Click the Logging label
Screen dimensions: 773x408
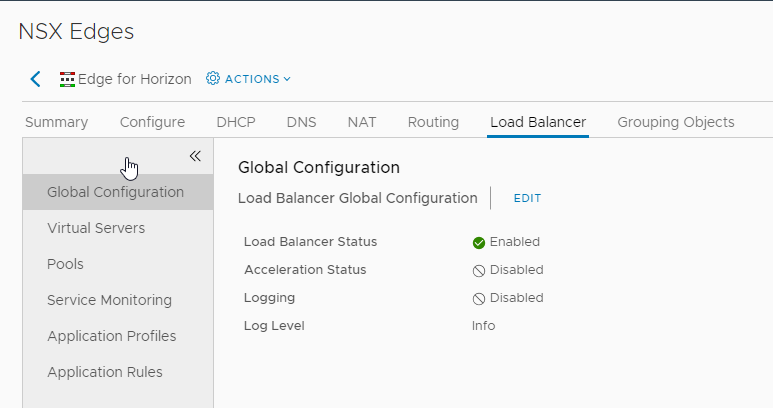point(270,298)
